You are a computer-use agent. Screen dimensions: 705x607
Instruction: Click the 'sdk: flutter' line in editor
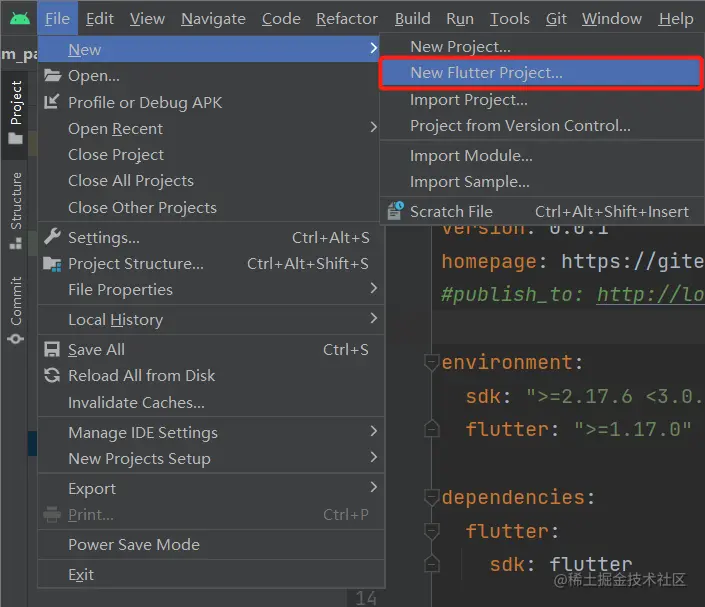pos(561,564)
